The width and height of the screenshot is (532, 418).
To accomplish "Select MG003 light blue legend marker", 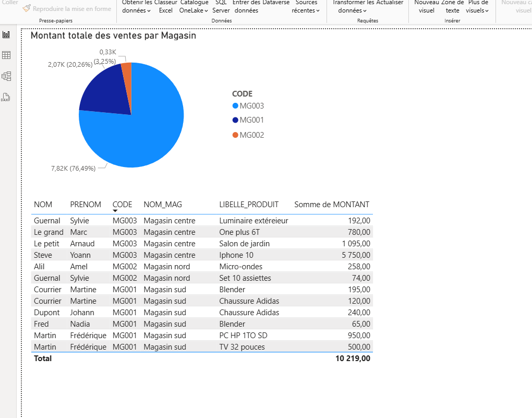I will tap(235, 106).
